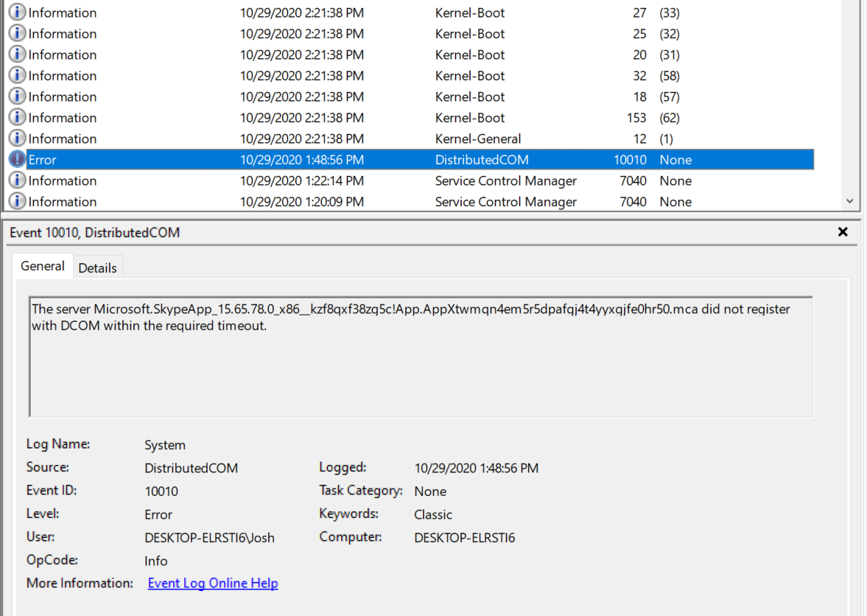Image resolution: width=867 pixels, height=616 pixels.
Task: Click the red error icon on DistributedCOM row
Action: (17, 160)
